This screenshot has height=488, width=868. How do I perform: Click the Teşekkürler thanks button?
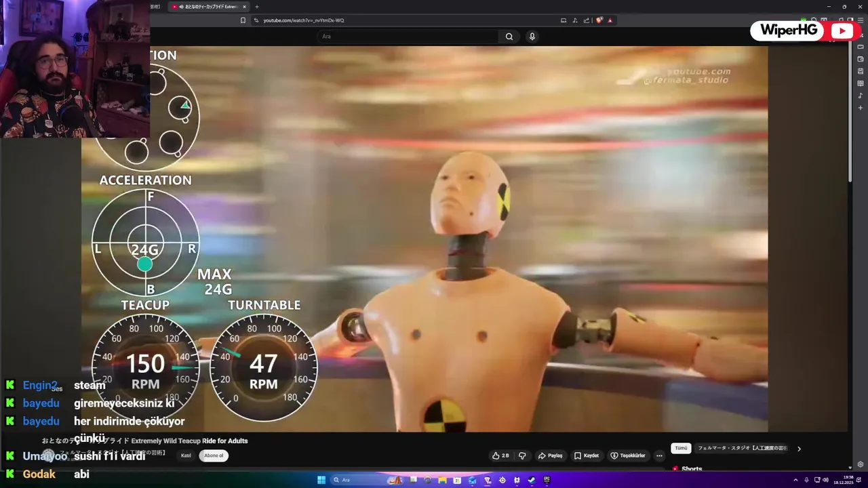pyautogui.click(x=628, y=455)
